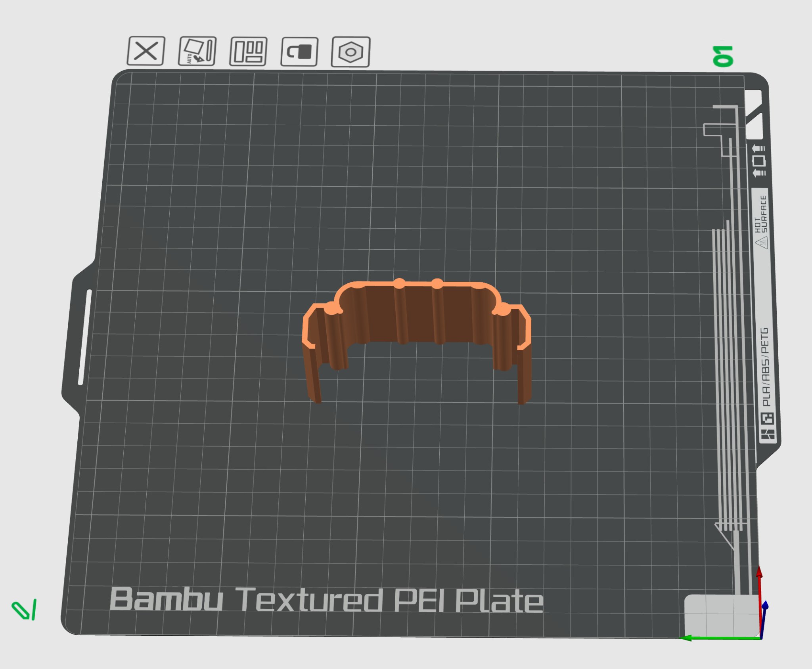Screen dimensions: 812x669
Task: Click the arrange objects plate icon
Action: (248, 52)
